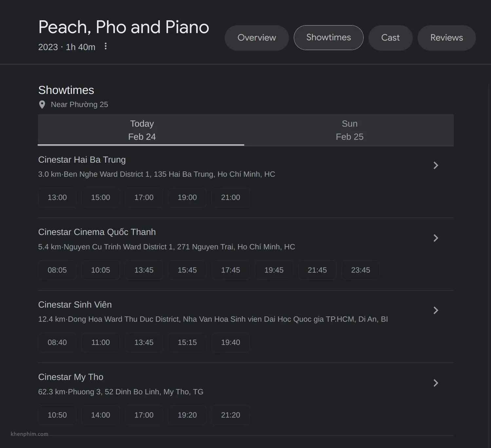Pick 15:15 showtime at Cinestar Sinh Viên
491x448 pixels.
coord(187,343)
